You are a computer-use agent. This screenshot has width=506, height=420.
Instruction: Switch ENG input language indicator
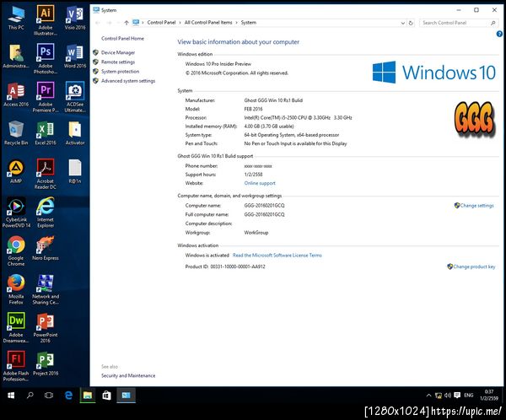469,396
